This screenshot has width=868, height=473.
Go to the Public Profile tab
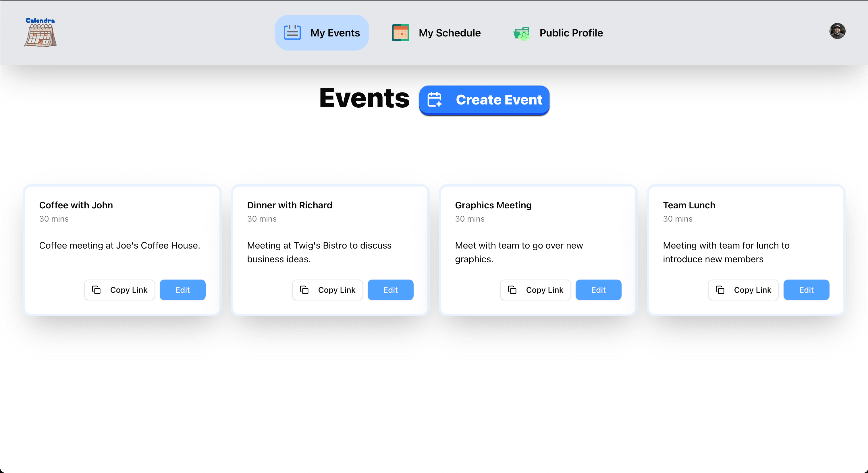tap(558, 33)
